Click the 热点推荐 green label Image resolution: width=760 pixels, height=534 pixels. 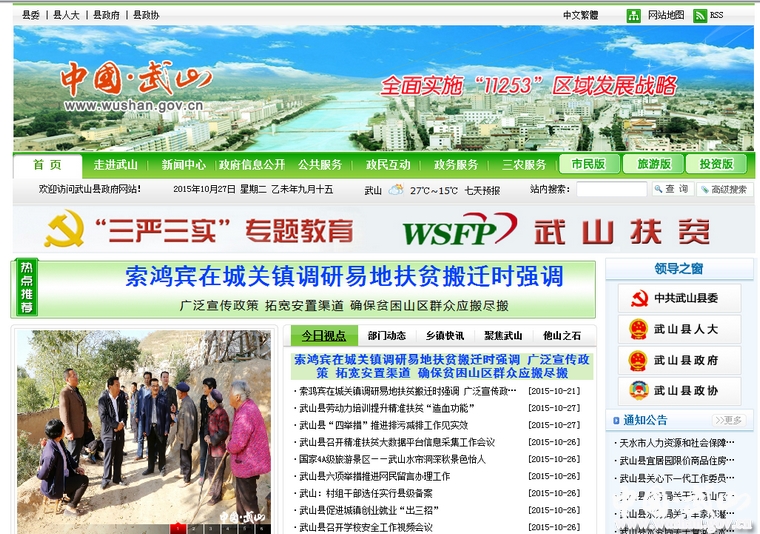click(27, 288)
